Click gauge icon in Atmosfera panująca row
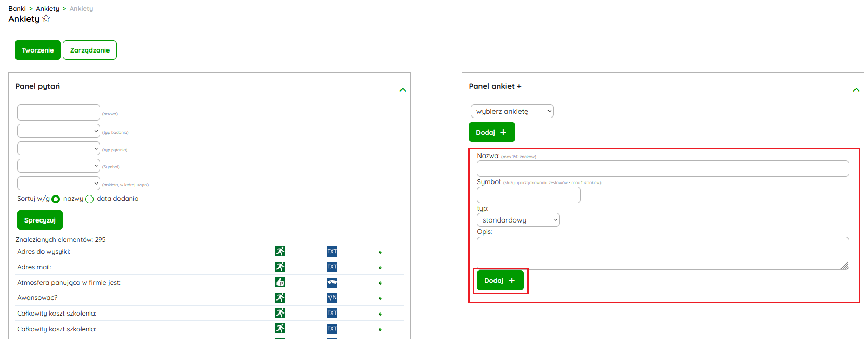The height and width of the screenshot is (339, 868). pos(332,282)
